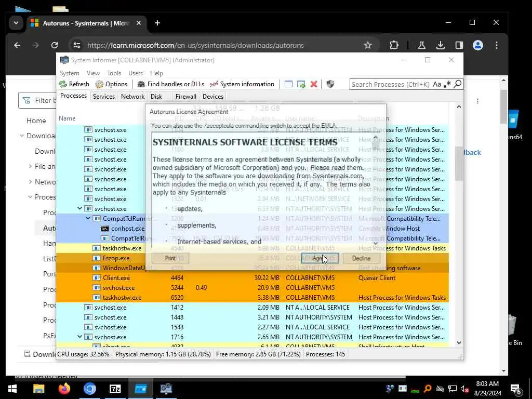This screenshot has width=532, height=399.
Task: Select svchost.exe with PID 1412
Action: tap(252, 308)
